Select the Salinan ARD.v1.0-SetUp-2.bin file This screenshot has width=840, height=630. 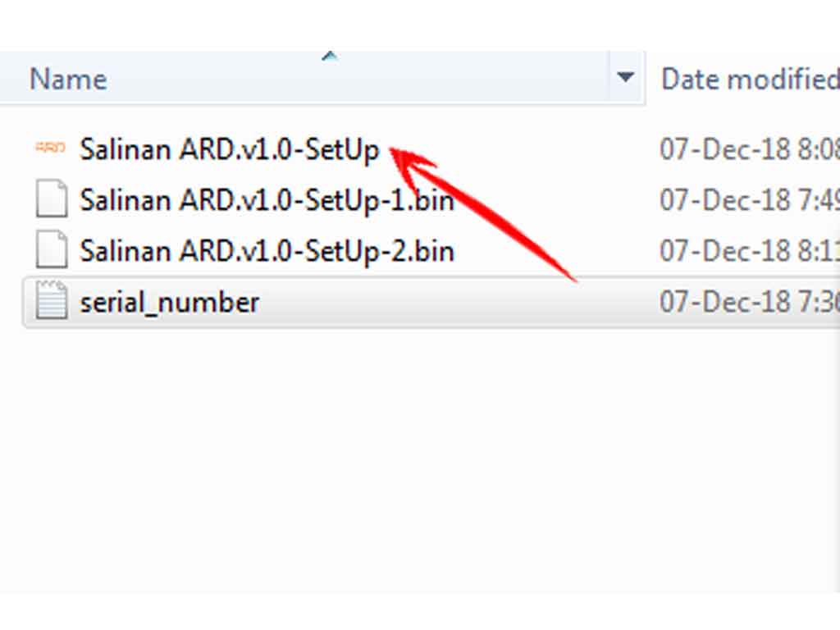pyautogui.click(x=267, y=250)
